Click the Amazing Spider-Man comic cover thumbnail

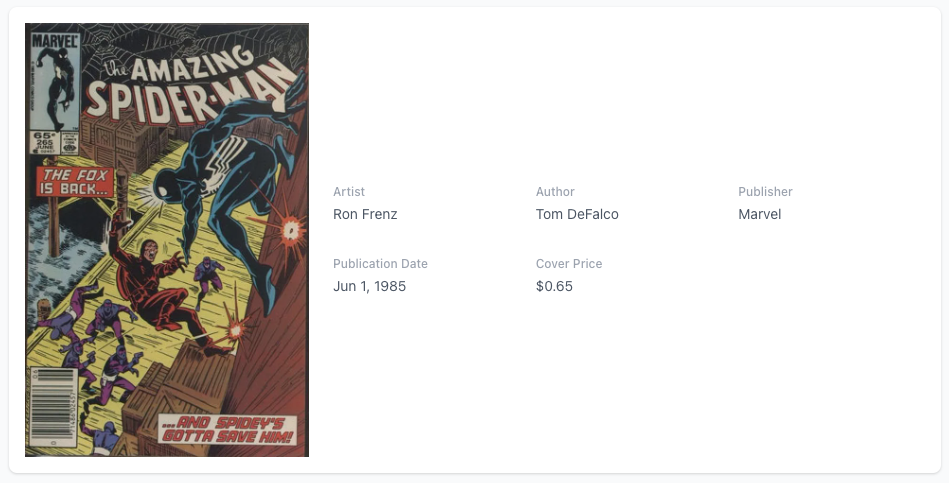[x=166, y=240]
